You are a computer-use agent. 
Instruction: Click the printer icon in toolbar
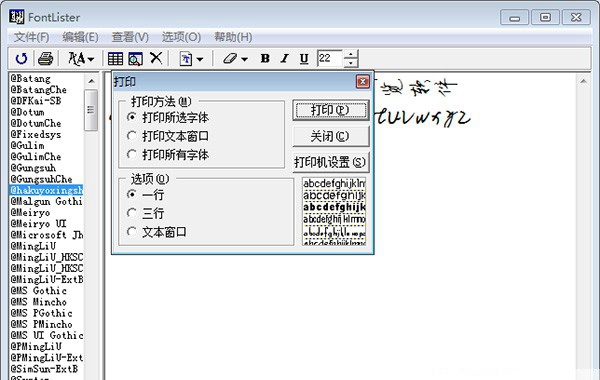click(45, 59)
